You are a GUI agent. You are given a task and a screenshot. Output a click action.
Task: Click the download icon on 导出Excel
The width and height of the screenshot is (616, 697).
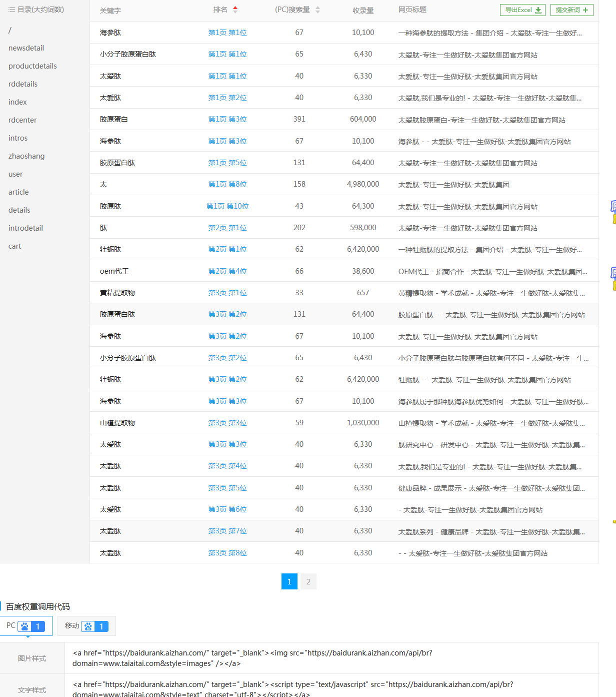pyautogui.click(x=538, y=10)
